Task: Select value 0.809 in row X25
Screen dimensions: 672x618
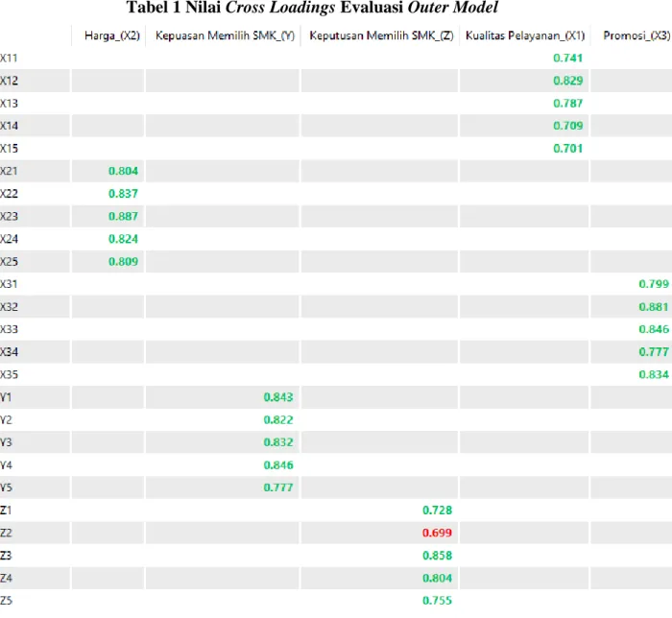Action: pyautogui.click(x=124, y=262)
